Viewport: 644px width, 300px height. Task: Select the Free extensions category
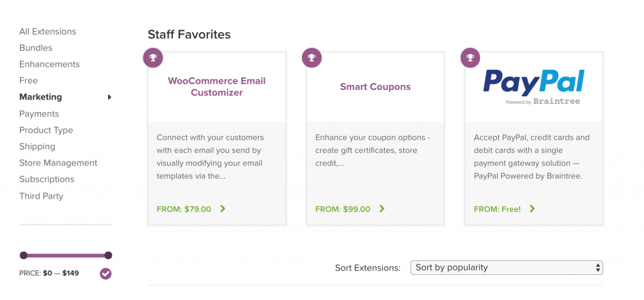click(29, 81)
